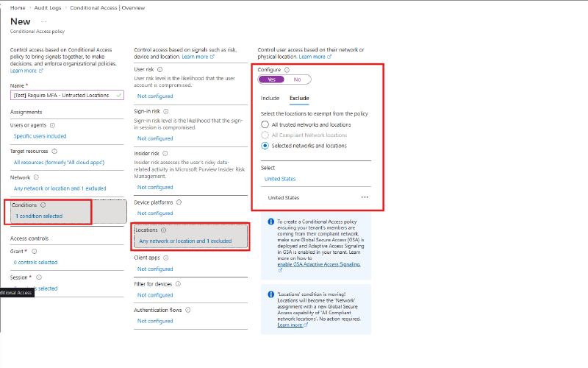The image size is (588, 368).
Task: Click the Configure info icon
Action: click(287, 70)
